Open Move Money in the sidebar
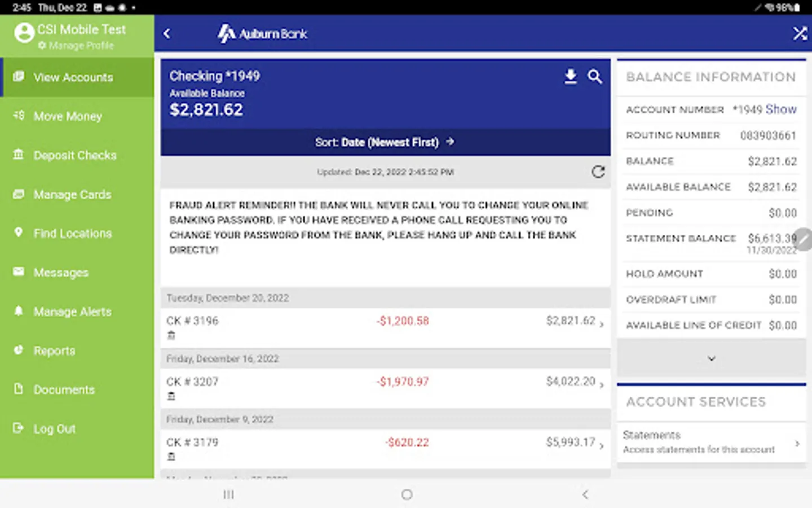812x508 pixels. tap(77, 116)
